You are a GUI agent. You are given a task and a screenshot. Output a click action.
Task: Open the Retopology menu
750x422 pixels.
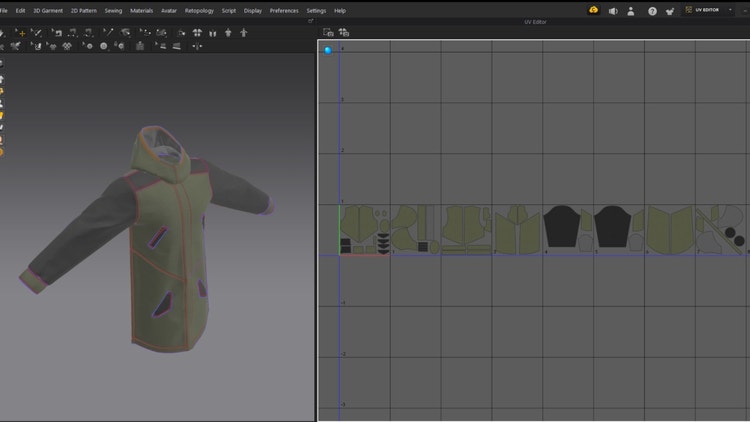tap(199, 10)
